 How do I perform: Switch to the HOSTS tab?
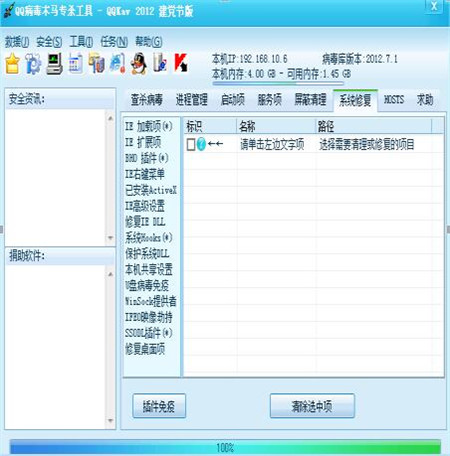(x=394, y=100)
